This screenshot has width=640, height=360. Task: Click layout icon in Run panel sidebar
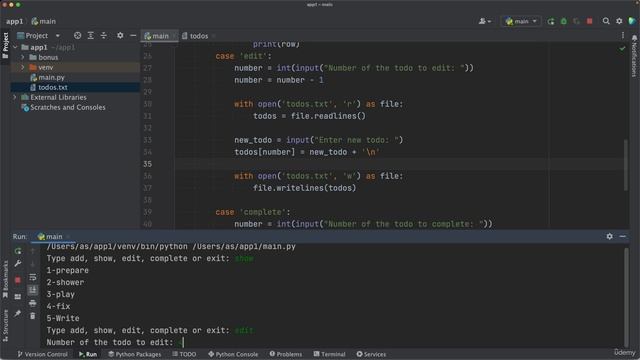(18, 297)
